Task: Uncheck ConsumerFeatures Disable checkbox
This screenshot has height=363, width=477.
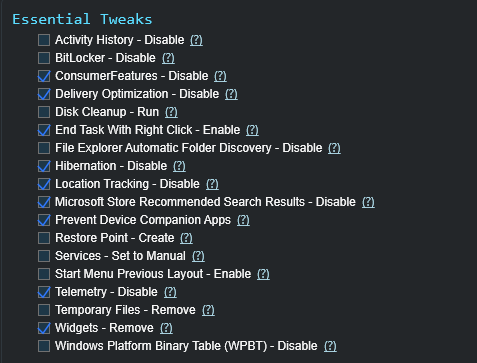Action: pos(44,76)
